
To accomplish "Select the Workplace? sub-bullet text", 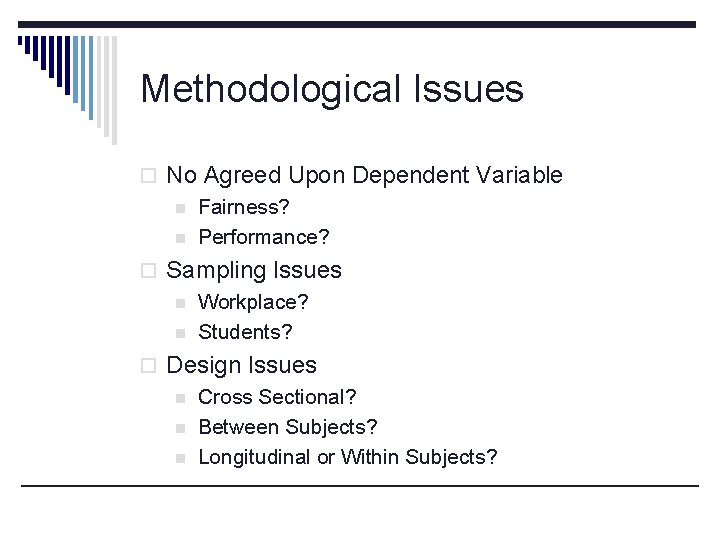I will (x=253, y=302).
